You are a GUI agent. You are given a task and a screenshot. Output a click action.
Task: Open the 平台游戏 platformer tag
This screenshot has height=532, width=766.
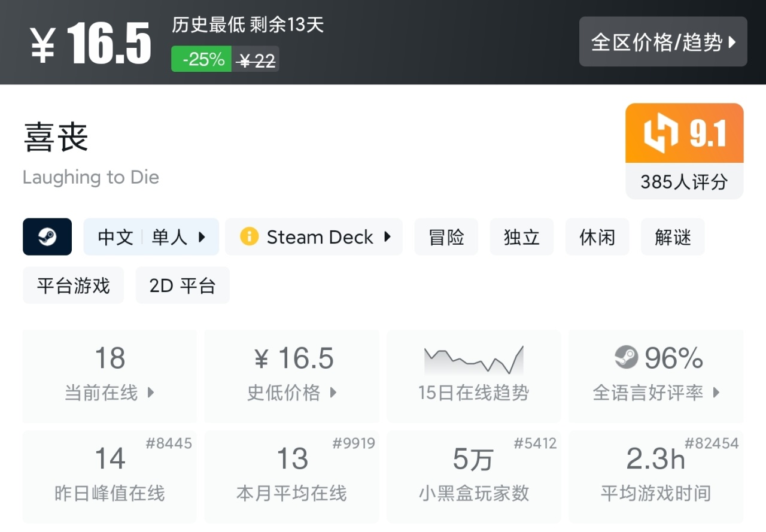coord(74,285)
